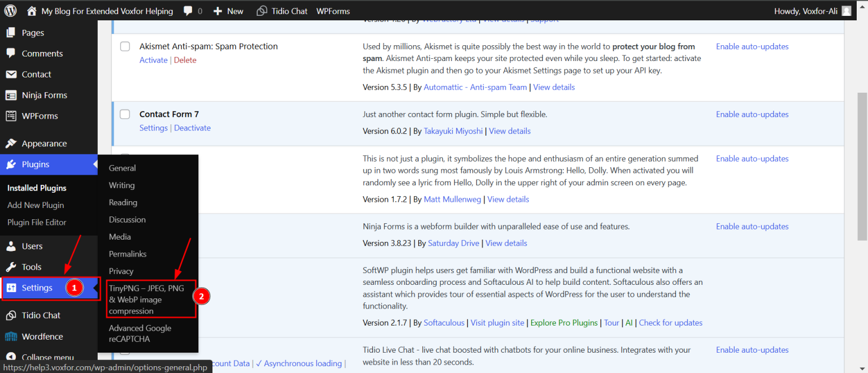Open Comments using its sidebar icon
The height and width of the screenshot is (373, 868).
coord(10,53)
